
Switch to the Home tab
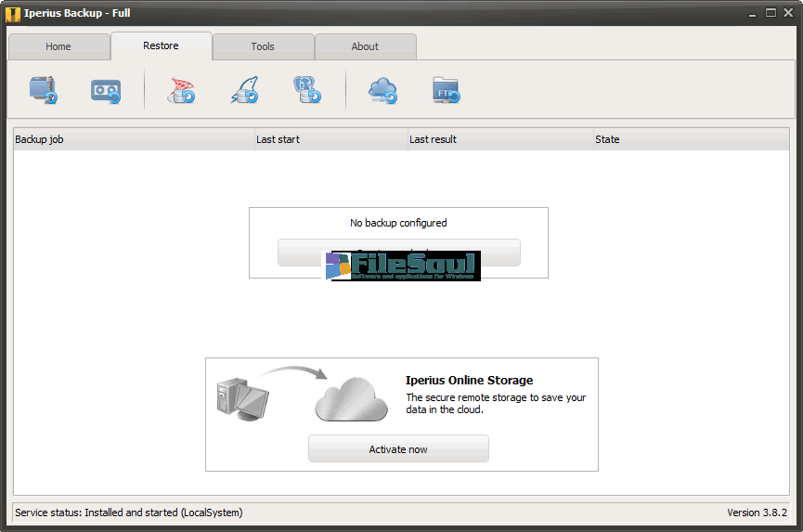coord(58,46)
